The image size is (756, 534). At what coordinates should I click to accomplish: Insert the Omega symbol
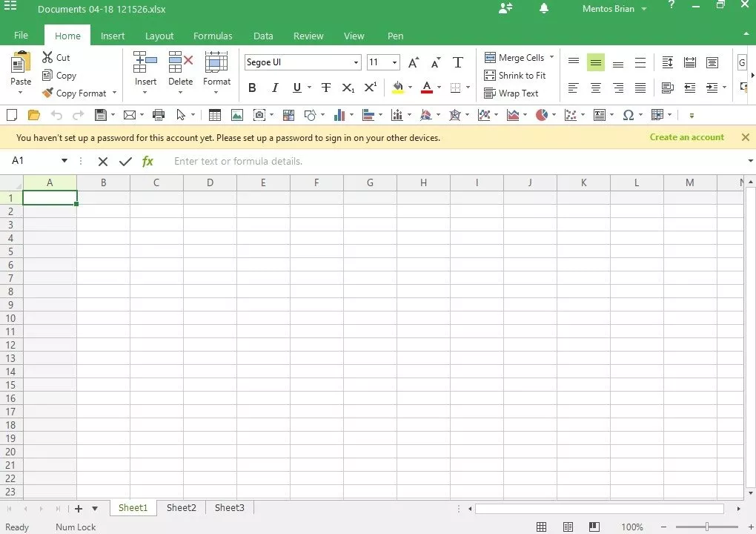click(x=629, y=114)
